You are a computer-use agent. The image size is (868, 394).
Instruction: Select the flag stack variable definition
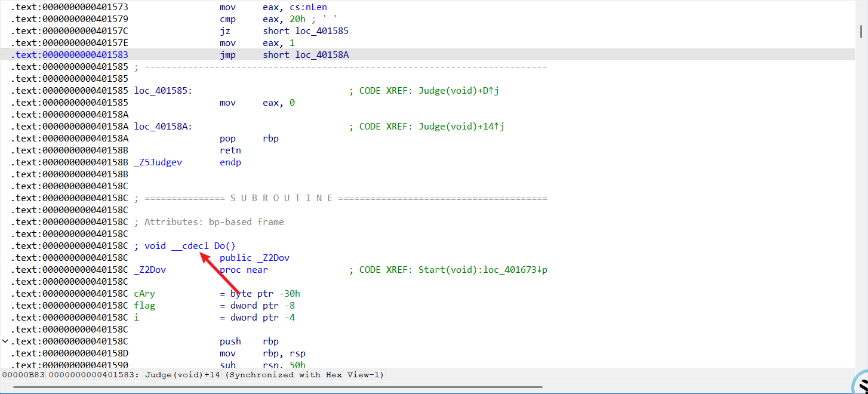click(214, 306)
